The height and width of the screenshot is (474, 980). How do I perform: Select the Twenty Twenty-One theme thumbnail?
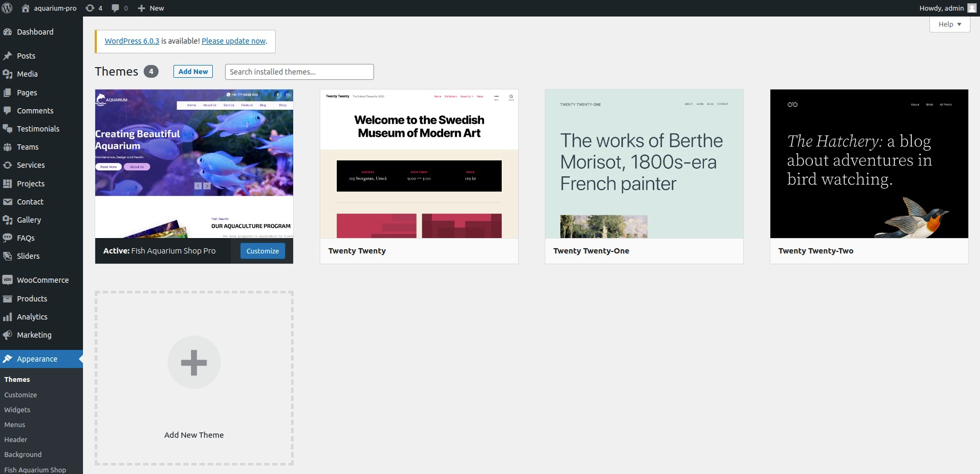644,164
